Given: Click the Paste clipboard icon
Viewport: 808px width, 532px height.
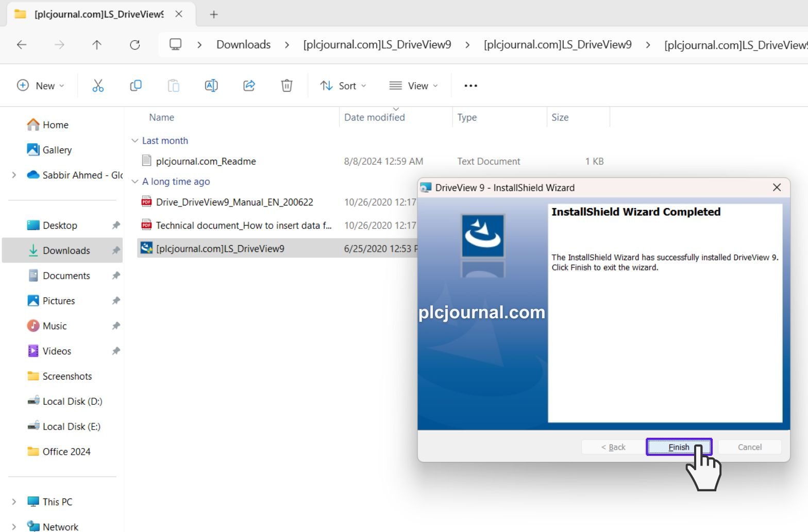Looking at the screenshot, I should [x=174, y=85].
